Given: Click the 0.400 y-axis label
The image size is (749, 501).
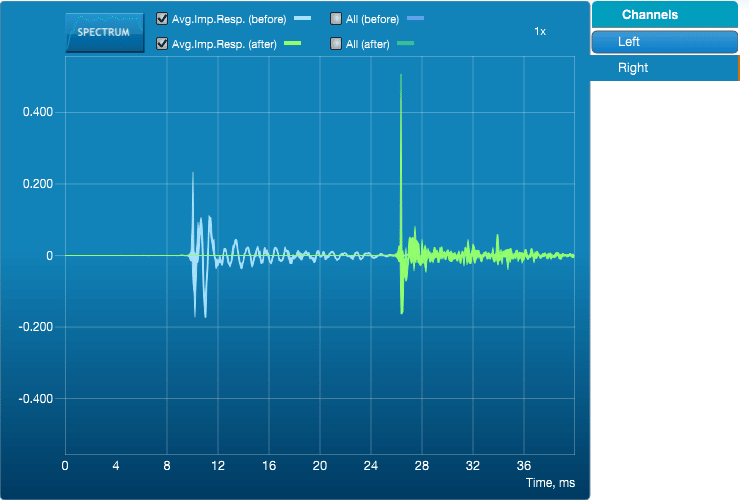Looking at the screenshot, I should pyautogui.click(x=38, y=112).
